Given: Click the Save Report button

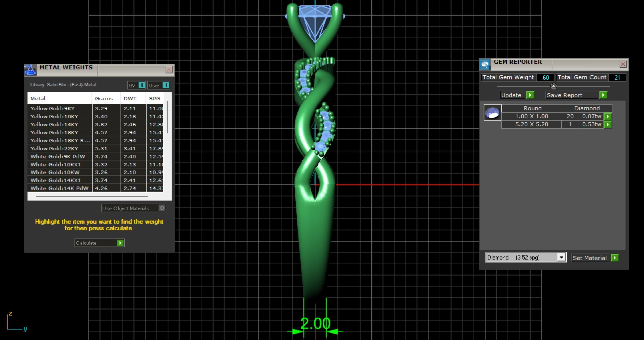Looking at the screenshot, I should point(576,95).
